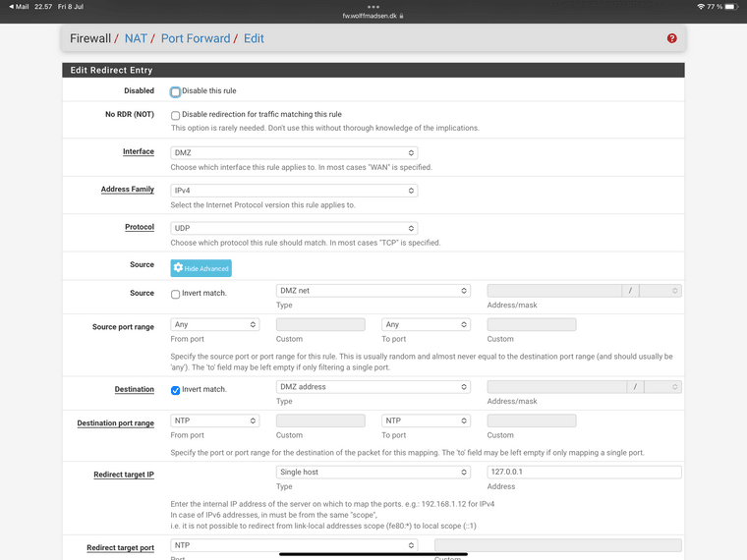Go to NAT breadcrumb link

(136, 38)
